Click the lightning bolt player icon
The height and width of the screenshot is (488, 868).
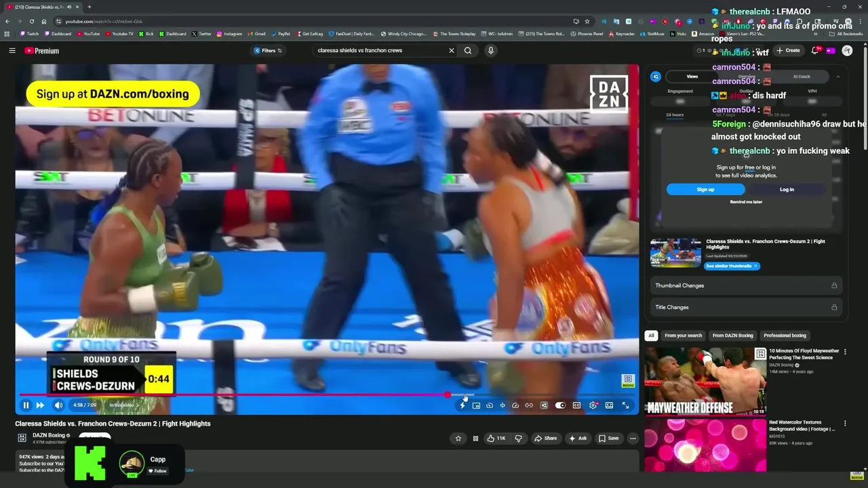coord(463,405)
